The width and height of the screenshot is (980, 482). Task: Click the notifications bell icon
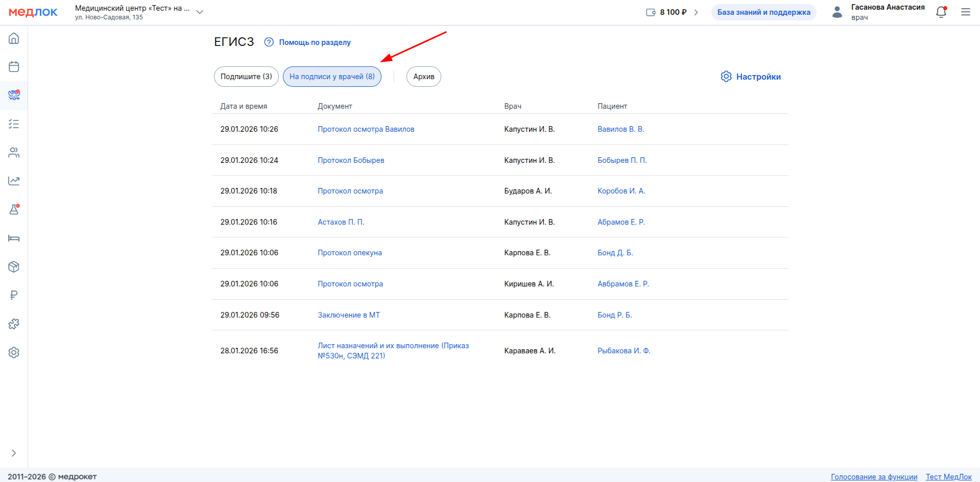click(x=941, y=12)
